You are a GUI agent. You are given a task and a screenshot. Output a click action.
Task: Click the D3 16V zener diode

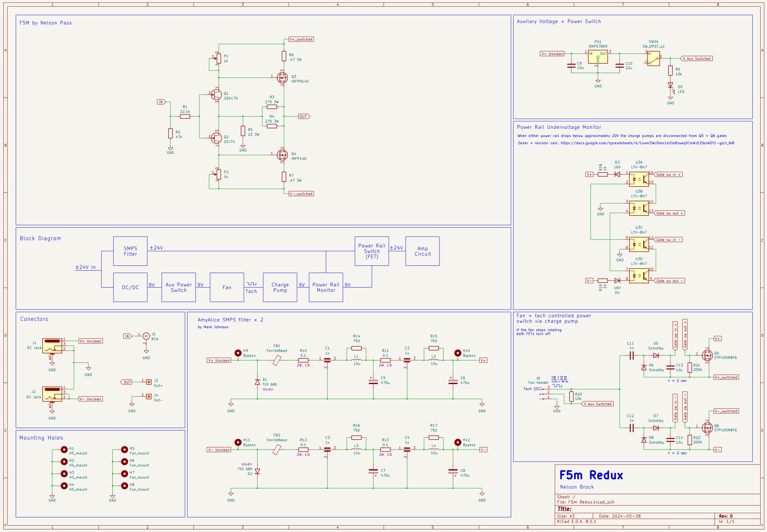(617, 174)
